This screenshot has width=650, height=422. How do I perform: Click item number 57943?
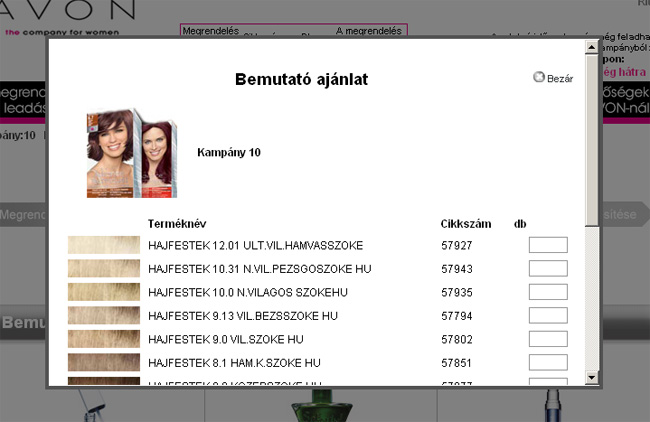456,269
